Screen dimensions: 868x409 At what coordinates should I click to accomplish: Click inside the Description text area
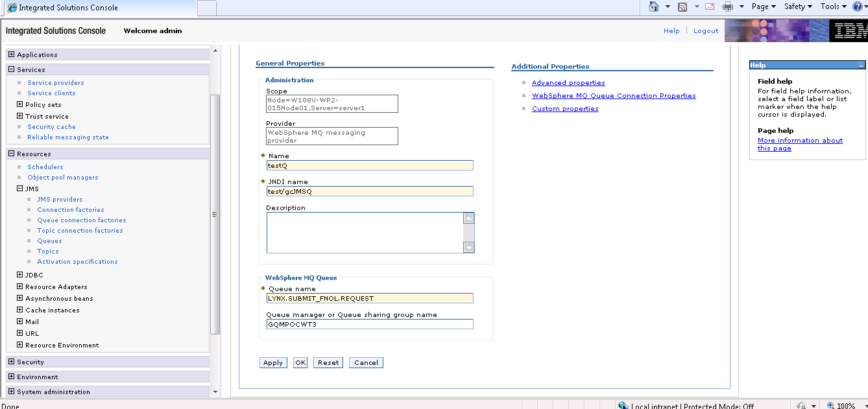pos(365,232)
